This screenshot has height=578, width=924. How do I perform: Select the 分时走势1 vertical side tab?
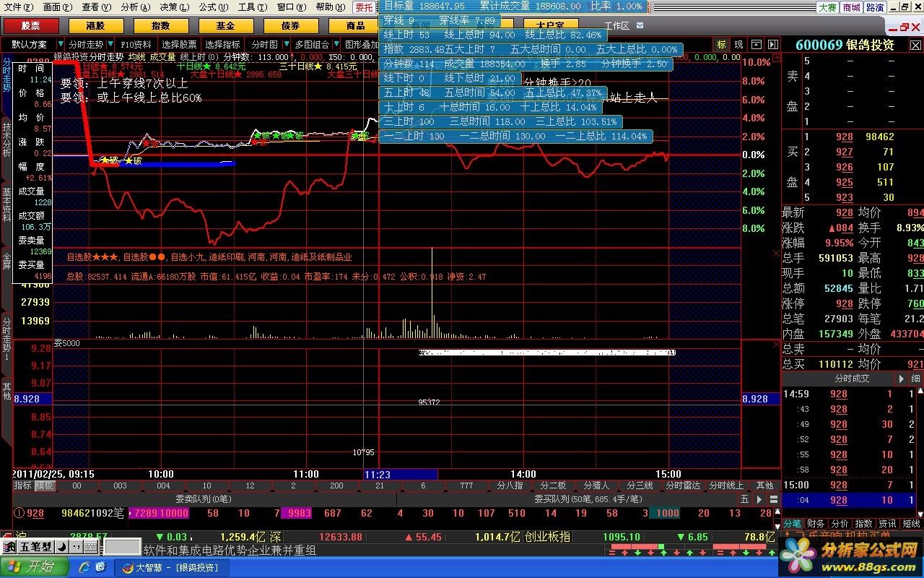click(6, 340)
